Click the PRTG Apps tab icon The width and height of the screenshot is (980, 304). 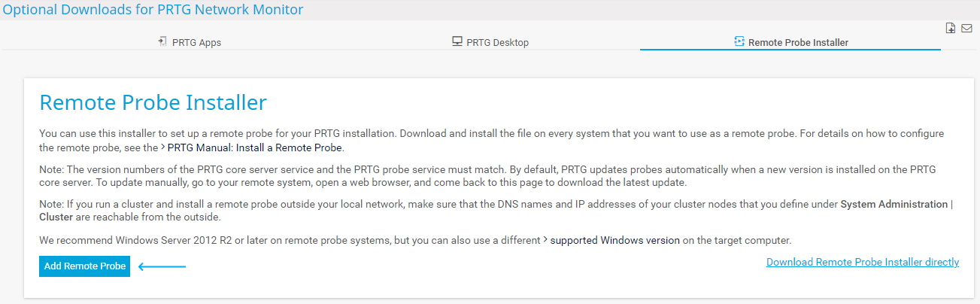[162, 42]
